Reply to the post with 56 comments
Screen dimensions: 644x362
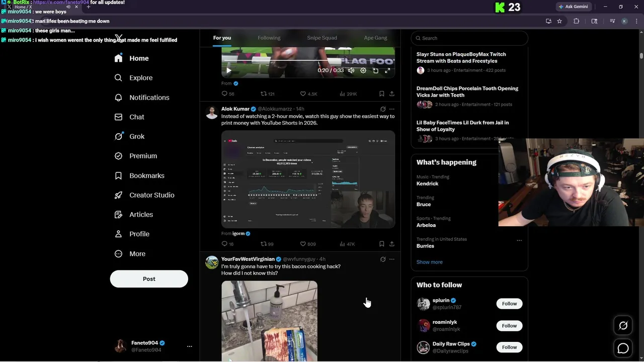point(228,94)
